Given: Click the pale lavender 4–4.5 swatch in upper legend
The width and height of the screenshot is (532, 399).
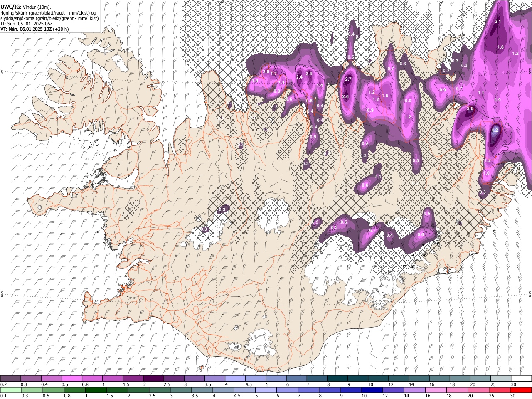Looking at the screenshot, I should [x=235, y=378].
